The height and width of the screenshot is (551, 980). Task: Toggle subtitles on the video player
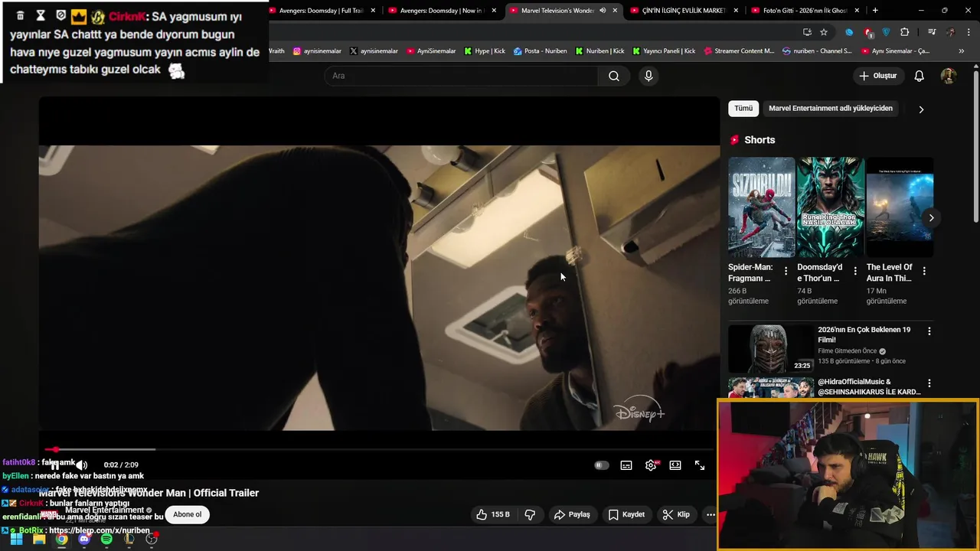tap(626, 465)
